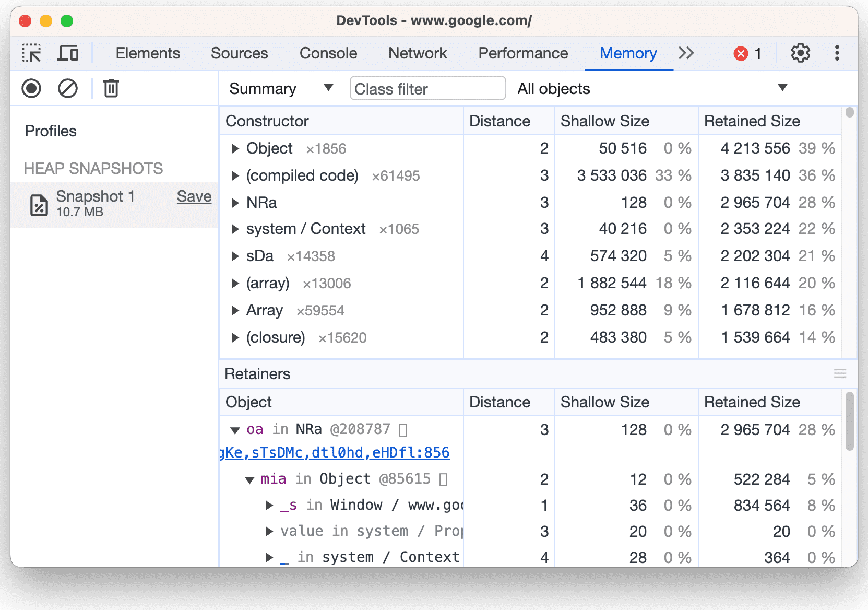This screenshot has width=868, height=610.
Task: Click the Class filter input field
Action: pyautogui.click(x=427, y=88)
